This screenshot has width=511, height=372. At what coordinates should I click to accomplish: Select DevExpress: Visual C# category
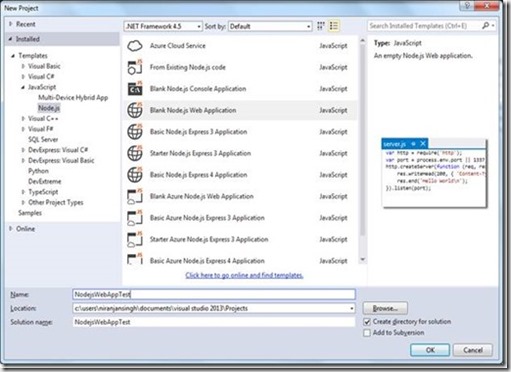point(58,150)
